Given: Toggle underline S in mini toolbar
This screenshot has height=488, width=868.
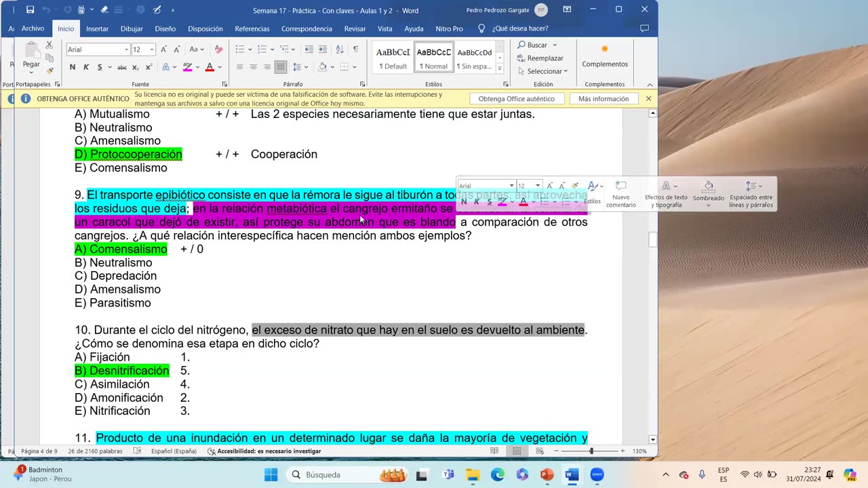Looking at the screenshot, I should click(x=489, y=202).
